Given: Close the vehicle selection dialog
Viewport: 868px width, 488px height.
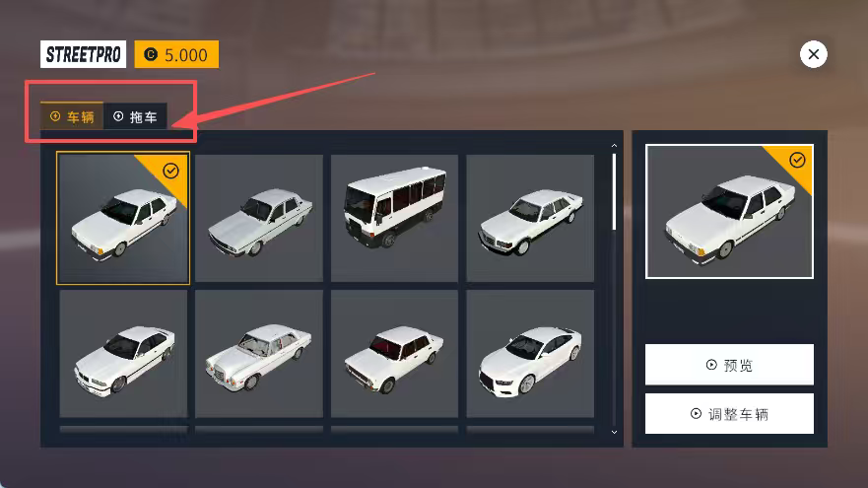Looking at the screenshot, I should click(813, 54).
